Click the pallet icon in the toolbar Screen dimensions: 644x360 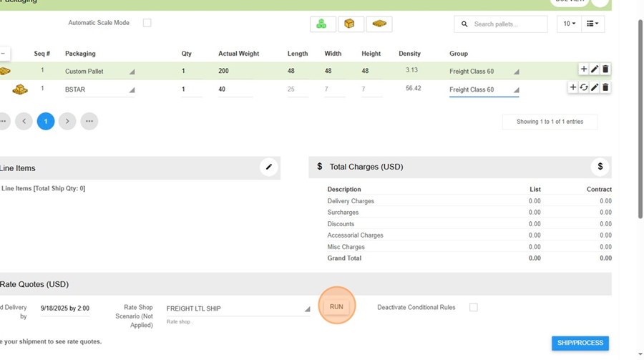(x=379, y=24)
